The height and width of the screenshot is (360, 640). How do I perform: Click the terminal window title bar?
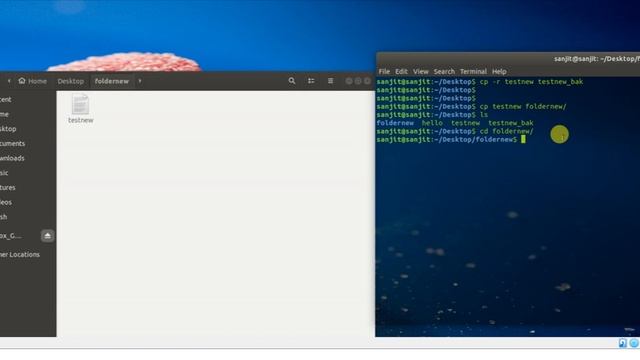(x=508, y=59)
